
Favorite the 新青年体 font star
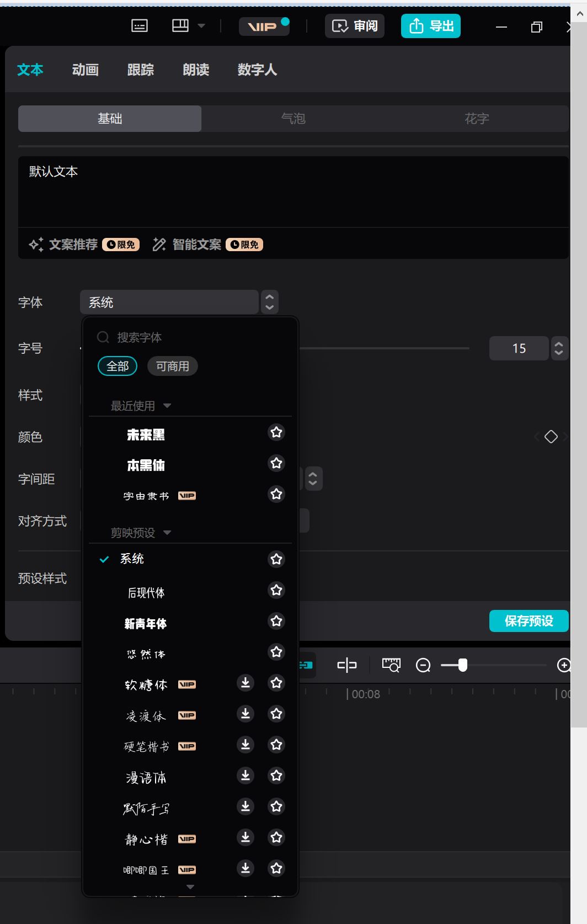pos(276,621)
